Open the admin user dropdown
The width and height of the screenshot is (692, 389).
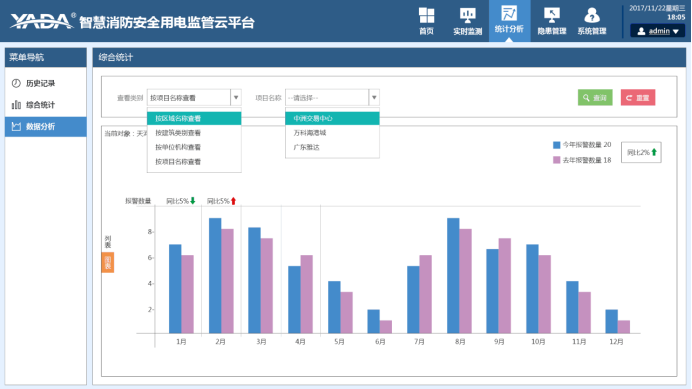[x=658, y=31]
